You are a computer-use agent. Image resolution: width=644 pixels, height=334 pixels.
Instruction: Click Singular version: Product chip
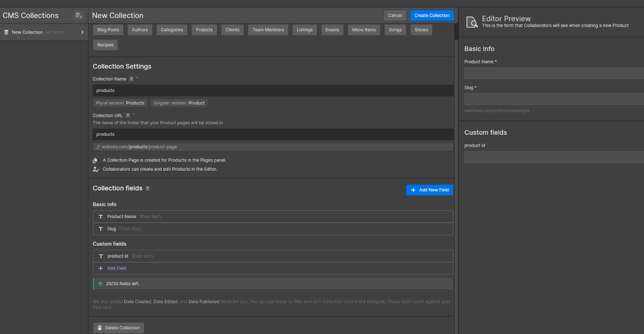[x=179, y=103]
